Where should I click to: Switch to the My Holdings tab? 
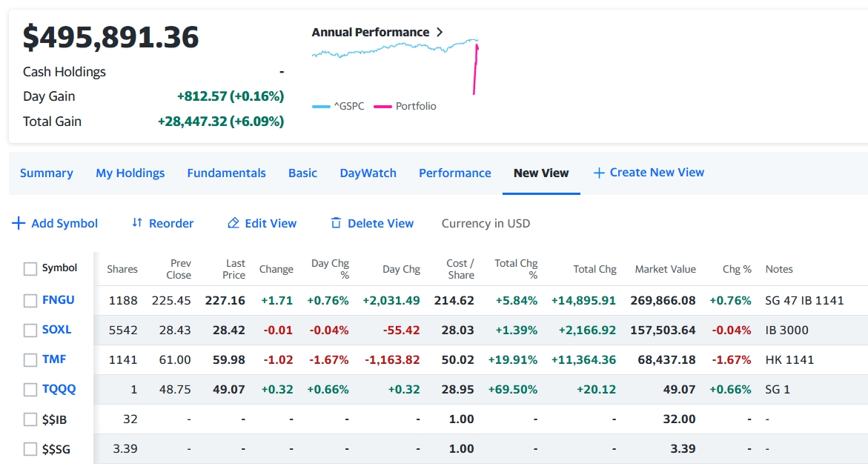pos(130,173)
